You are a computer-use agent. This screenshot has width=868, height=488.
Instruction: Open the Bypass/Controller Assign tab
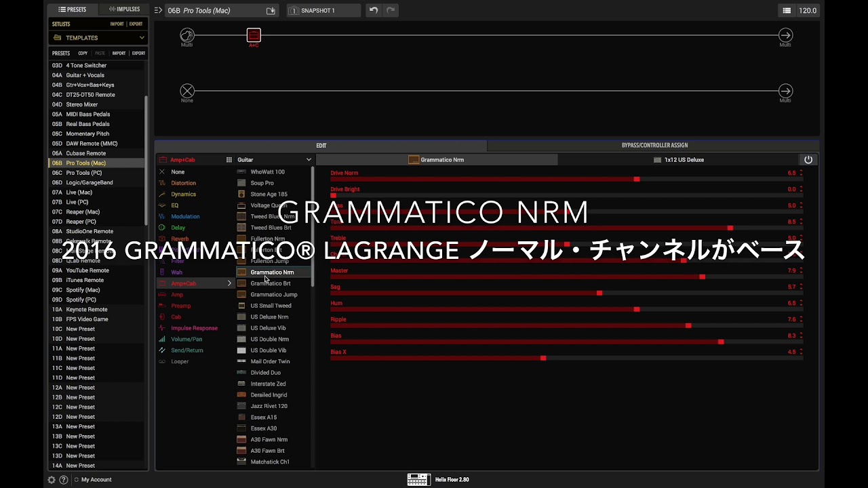coord(654,146)
